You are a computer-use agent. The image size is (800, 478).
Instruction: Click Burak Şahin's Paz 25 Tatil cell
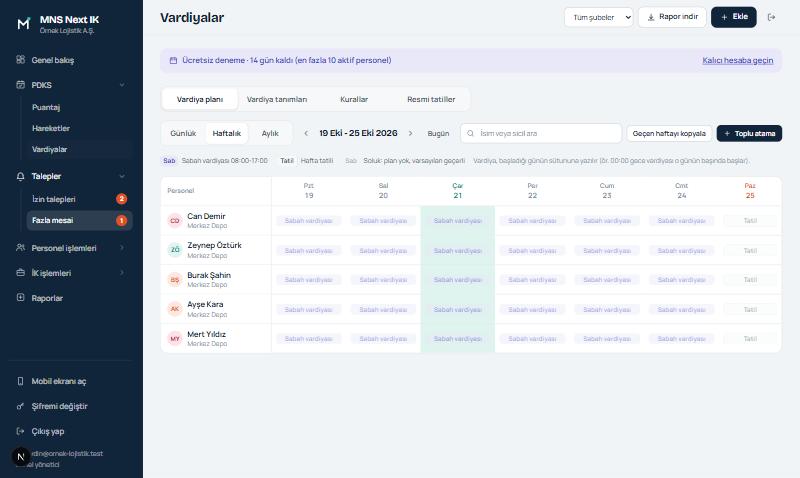pyautogui.click(x=750, y=280)
